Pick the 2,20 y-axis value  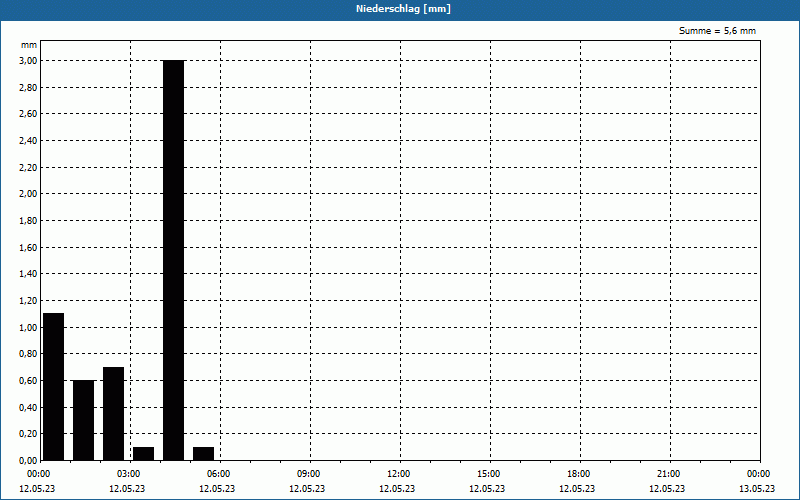[x=28, y=167]
